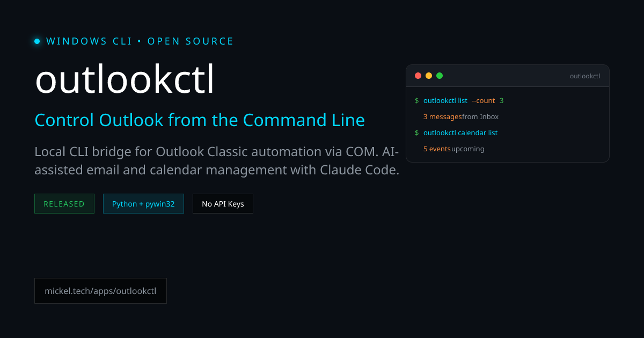
Task: Click the No API Keys badge
Action: (223, 203)
